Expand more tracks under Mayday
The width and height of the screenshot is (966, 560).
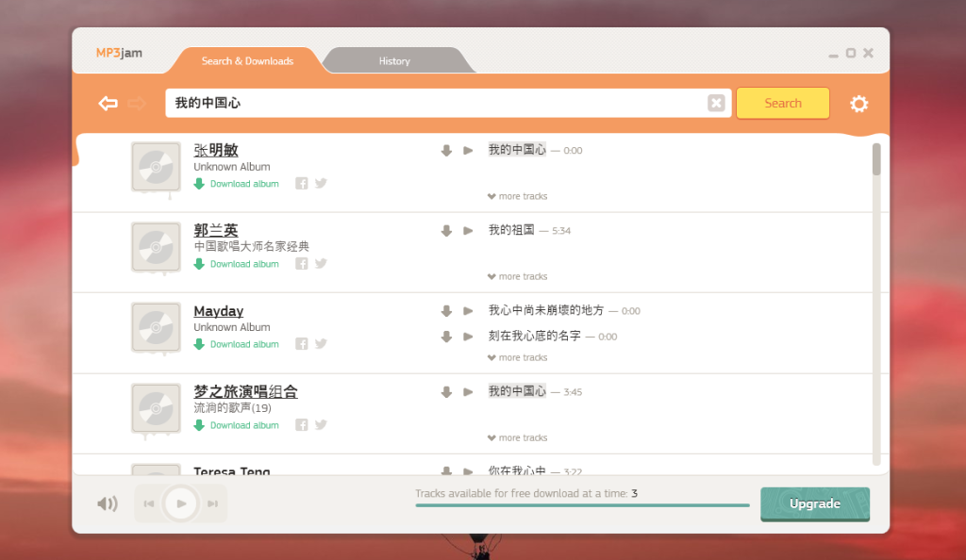pyautogui.click(x=518, y=358)
